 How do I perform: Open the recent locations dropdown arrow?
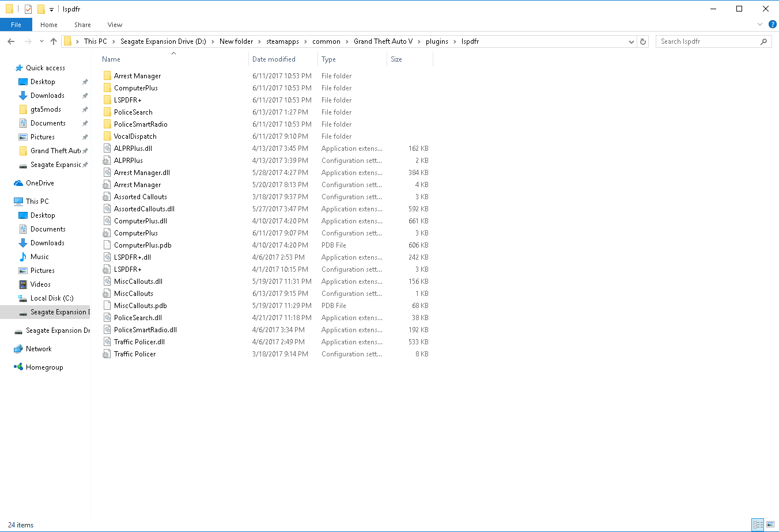click(41, 41)
